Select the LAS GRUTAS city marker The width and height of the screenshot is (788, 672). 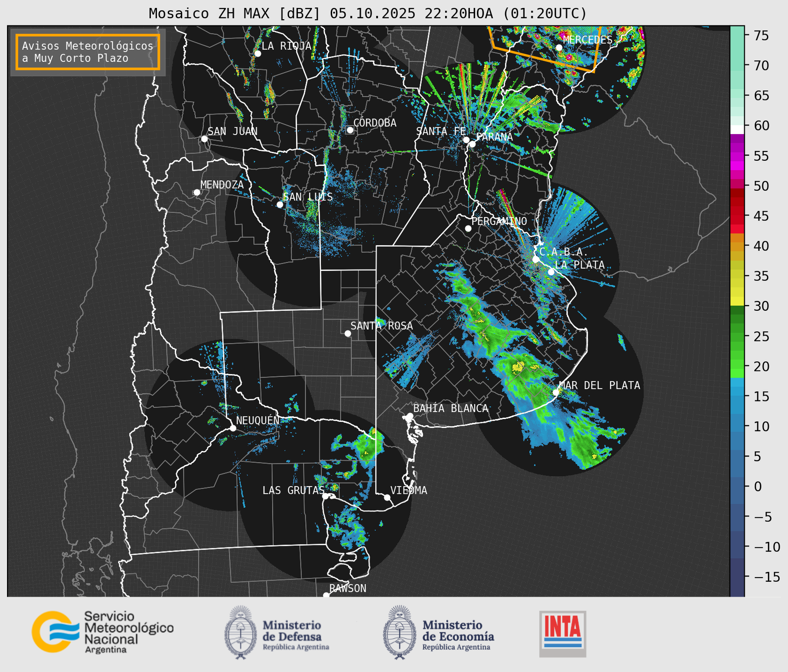pyautogui.click(x=326, y=496)
